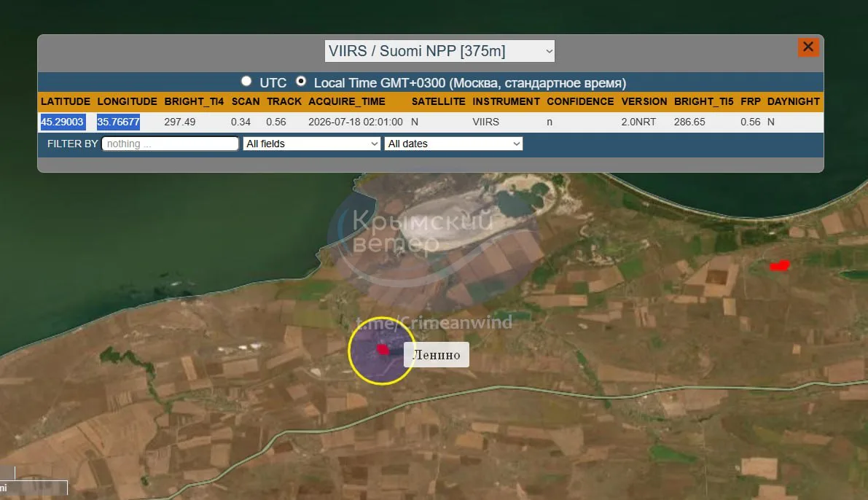868x500 pixels.
Task: Open the All dates filter dropdown
Action: (x=453, y=144)
